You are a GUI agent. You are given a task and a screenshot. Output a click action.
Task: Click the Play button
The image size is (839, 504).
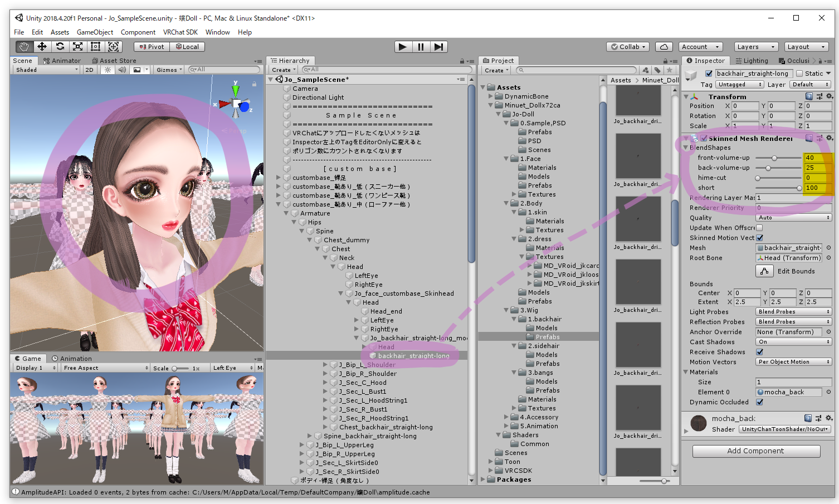(x=403, y=47)
